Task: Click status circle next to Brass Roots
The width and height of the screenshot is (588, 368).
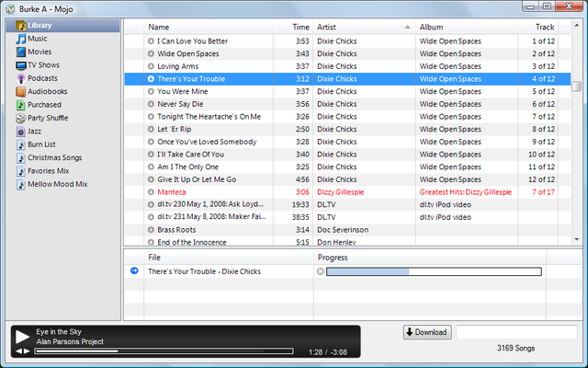Action: click(151, 229)
